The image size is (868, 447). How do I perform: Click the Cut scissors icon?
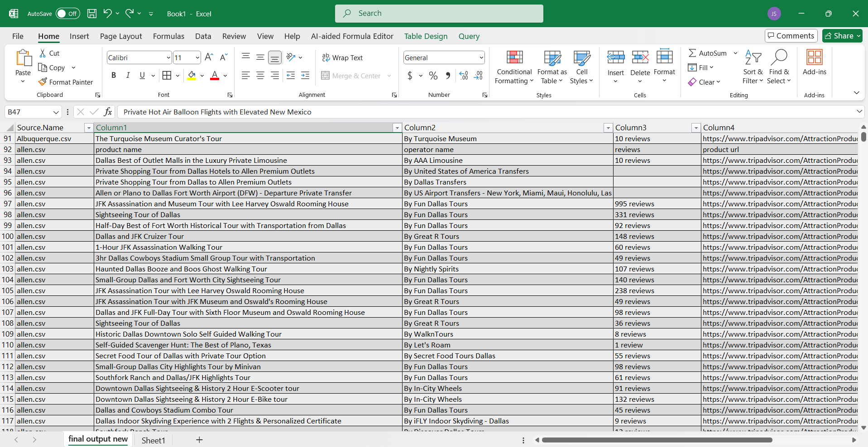(43, 53)
